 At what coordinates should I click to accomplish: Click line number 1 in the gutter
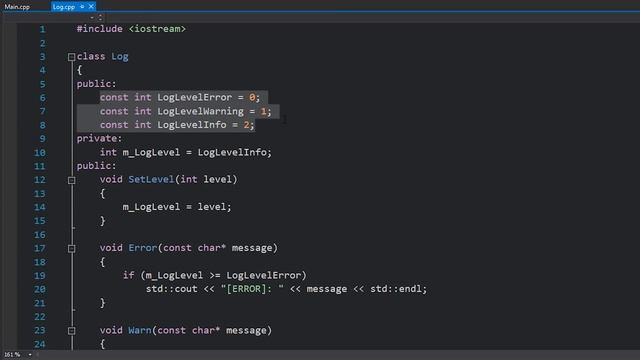click(42, 29)
